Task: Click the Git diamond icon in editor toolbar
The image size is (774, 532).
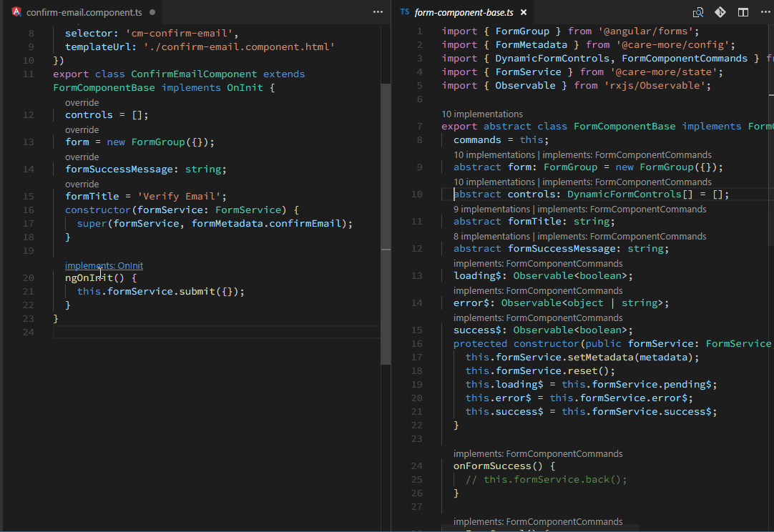Action: pyautogui.click(x=720, y=12)
